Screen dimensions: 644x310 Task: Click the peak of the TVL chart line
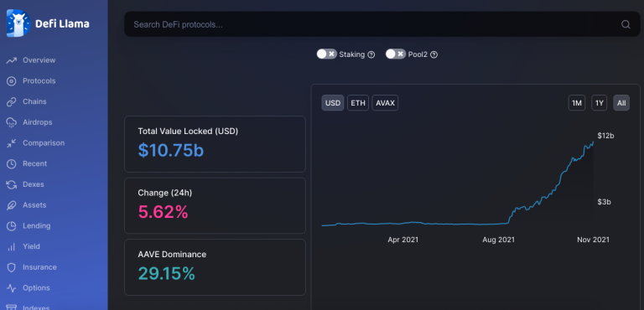pyautogui.click(x=593, y=142)
